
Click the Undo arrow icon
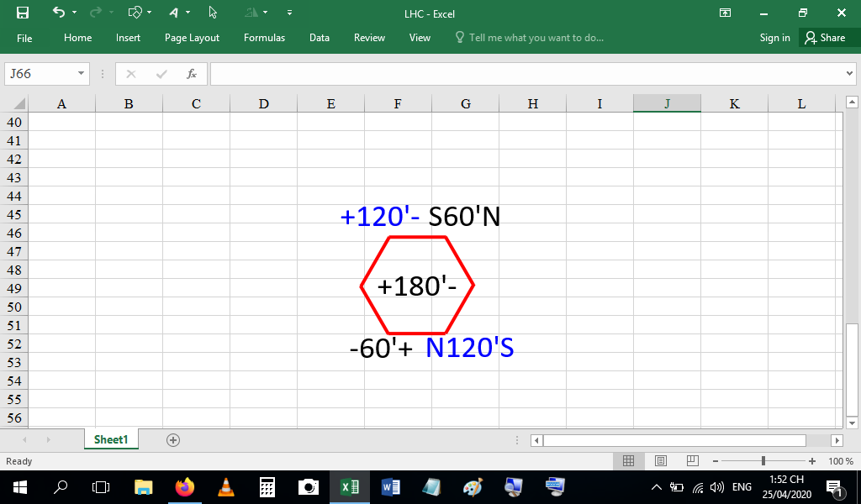point(57,13)
